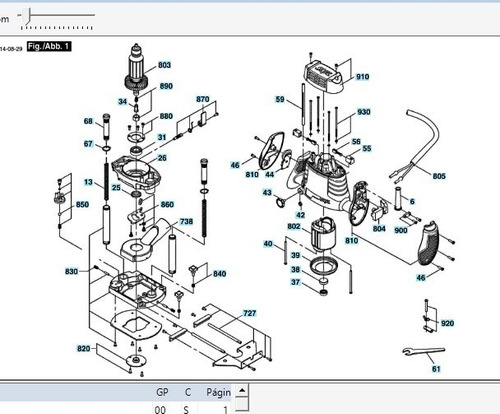Select part number 890 label
500x414 pixels.
click(x=166, y=86)
